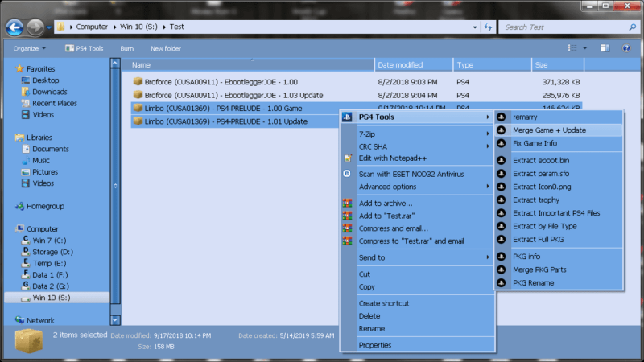Viewport: 644px width, 362px height.
Task: Expand the 7-Zip submenu arrow
Action: (488, 134)
